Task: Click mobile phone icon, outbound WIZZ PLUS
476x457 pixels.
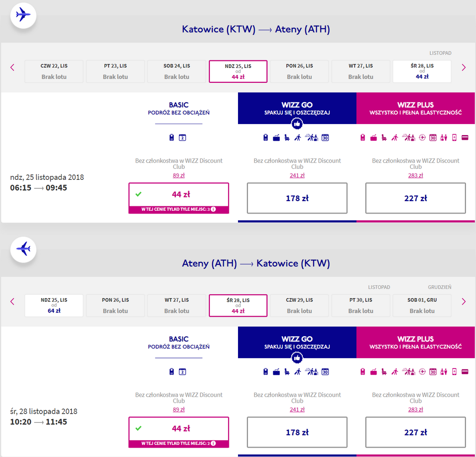Action: [x=454, y=138]
